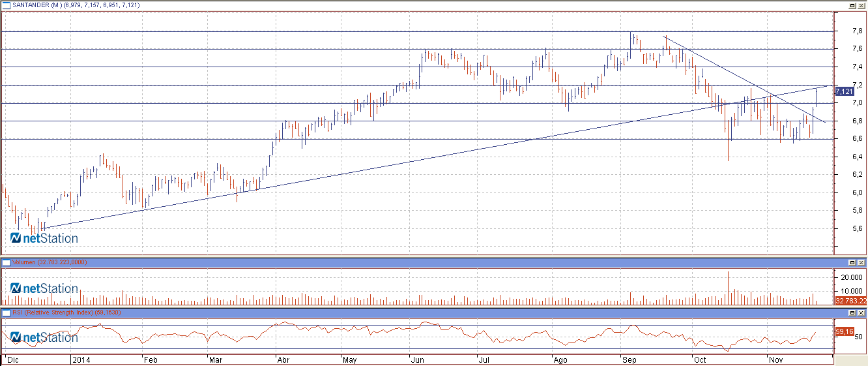Click the Oct date axis label
Image resolution: width=868 pixels, height=366 pixels.
point(700,359)
